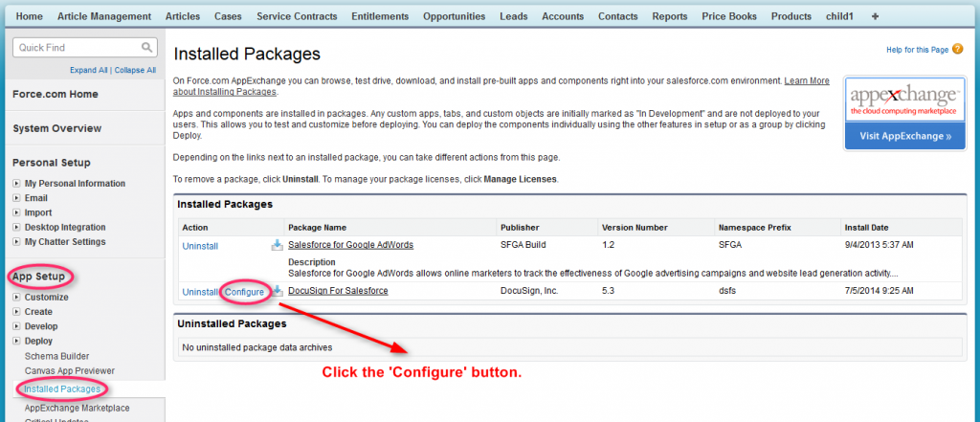Screen dimensions: 980x422
Task: Click the Version Number column header
Action: pyautogui.click(x=635, y=228)
